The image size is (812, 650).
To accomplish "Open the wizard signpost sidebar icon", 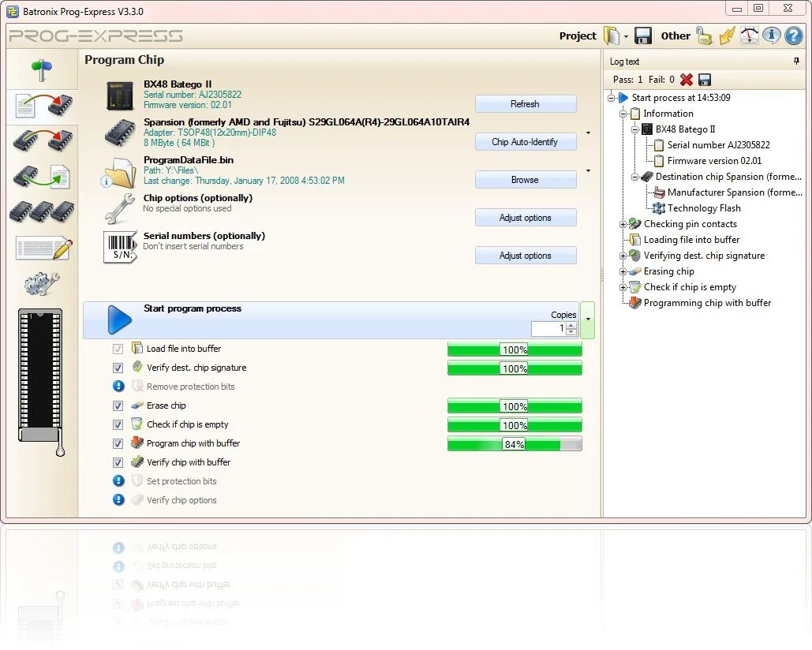I will point(42,70).
